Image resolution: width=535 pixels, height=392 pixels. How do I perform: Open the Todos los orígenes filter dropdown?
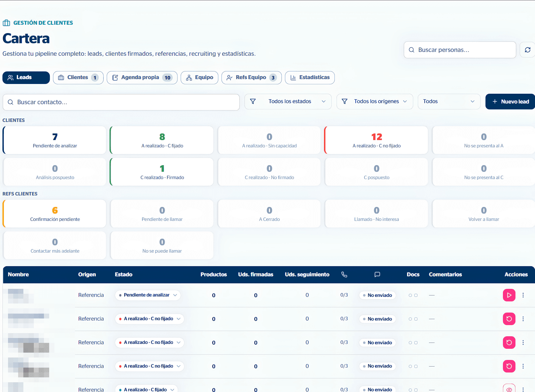375,101
